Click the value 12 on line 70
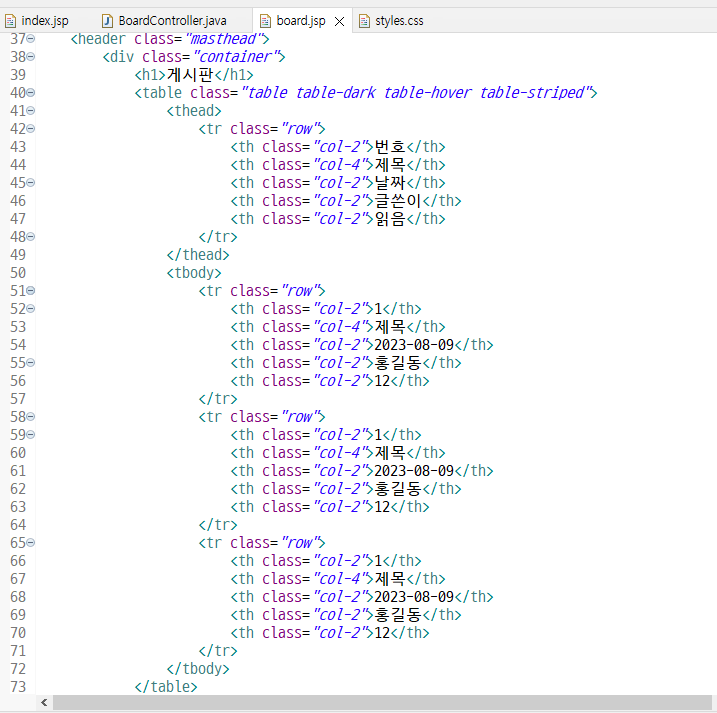The width and height of the screenshot is (717, 713). coord(382,633)
